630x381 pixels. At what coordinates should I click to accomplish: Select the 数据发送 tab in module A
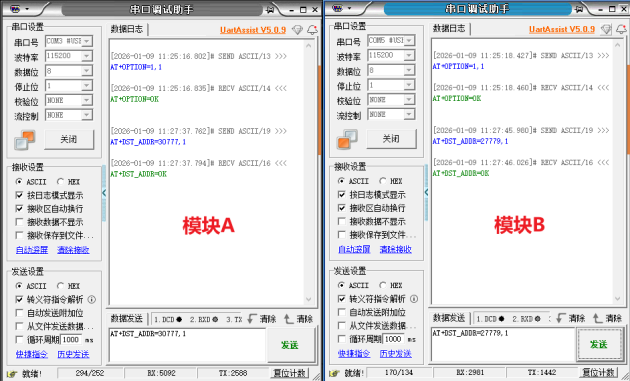click(x=127, y=319)
